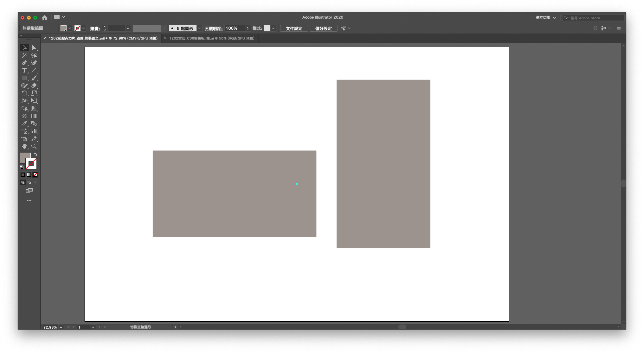644x353 pixels.
Task: Open the artboard number dropdown
Action: click(x=93, y=327)
